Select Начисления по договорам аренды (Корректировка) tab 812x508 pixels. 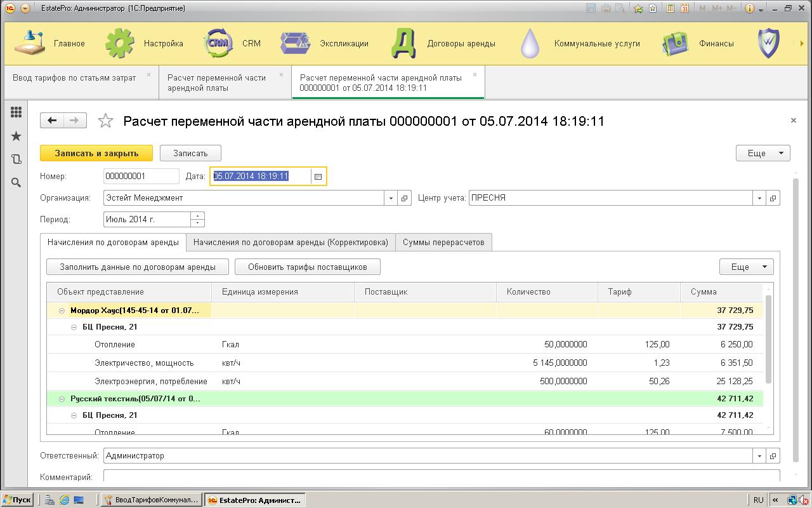pos(291,242)
